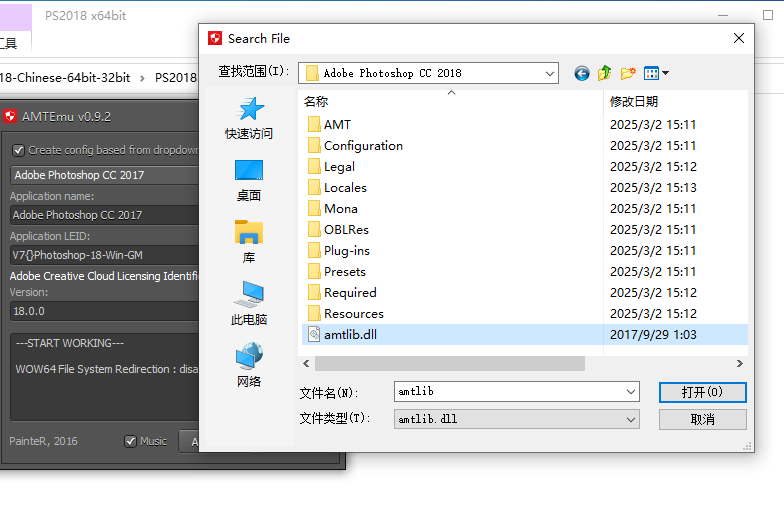This screenshot has width=784, height=517.
Task: Select the Configuration folder icon
Action: pyautogui.click(x=314, y=146)
